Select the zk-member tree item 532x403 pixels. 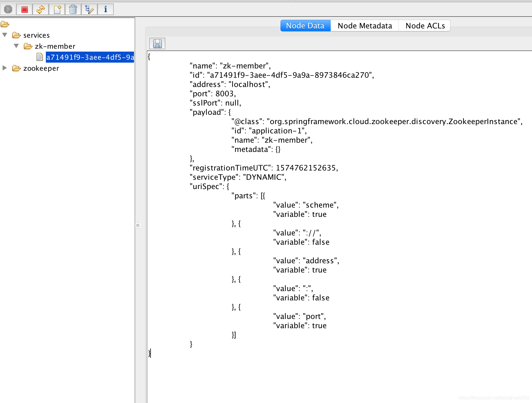tap(55, 46)
